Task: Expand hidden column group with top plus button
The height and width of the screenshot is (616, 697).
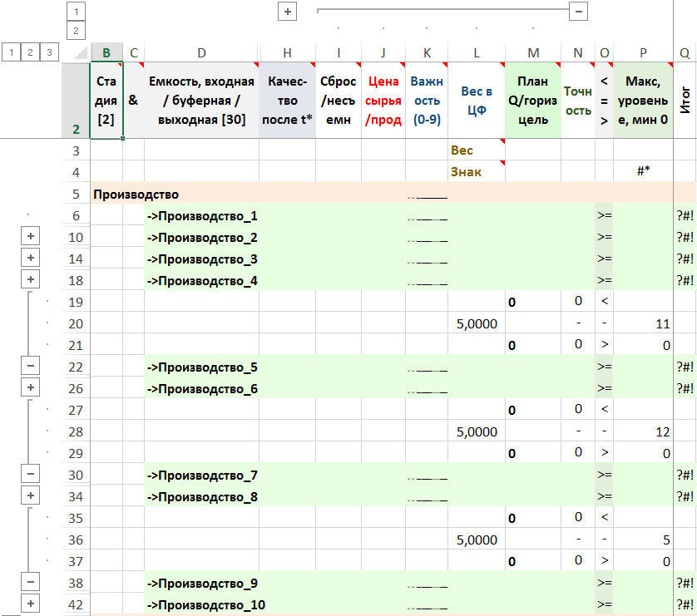Action: (x=287, y=12)
